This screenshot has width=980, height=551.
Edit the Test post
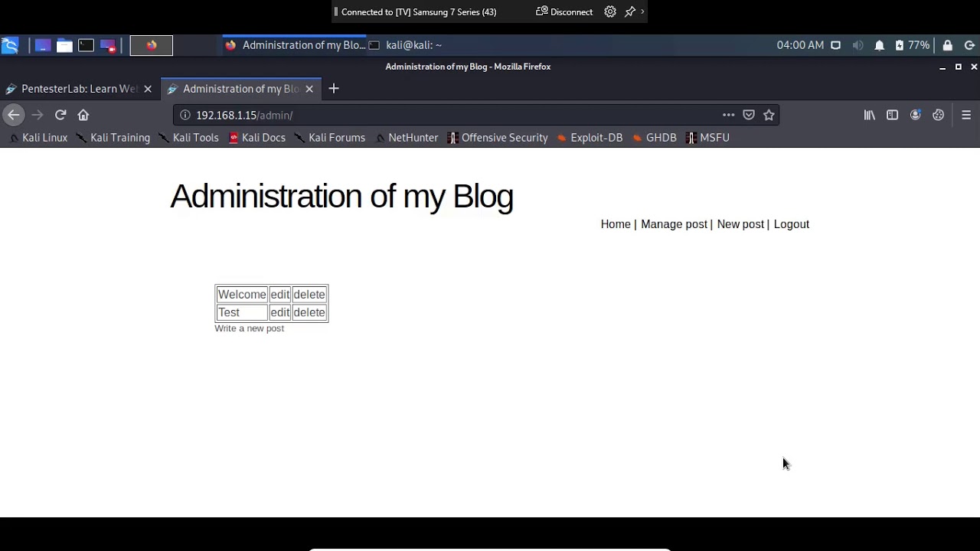pos(280,312)
